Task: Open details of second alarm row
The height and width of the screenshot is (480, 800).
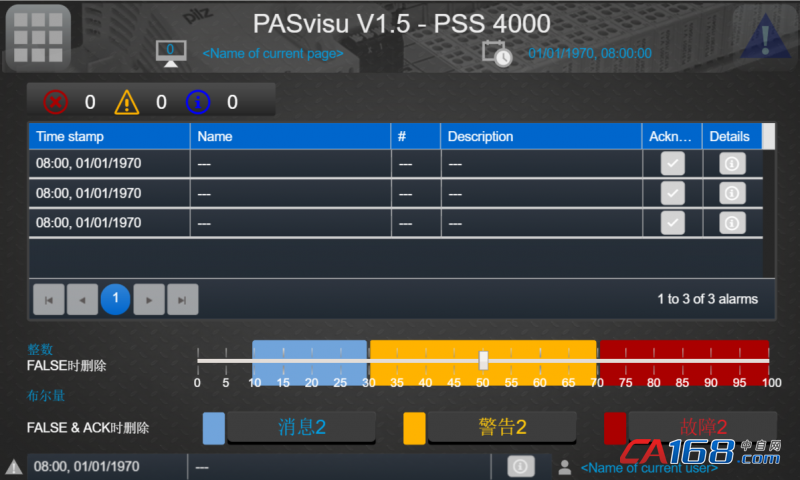Action: [x=732, y=193]
